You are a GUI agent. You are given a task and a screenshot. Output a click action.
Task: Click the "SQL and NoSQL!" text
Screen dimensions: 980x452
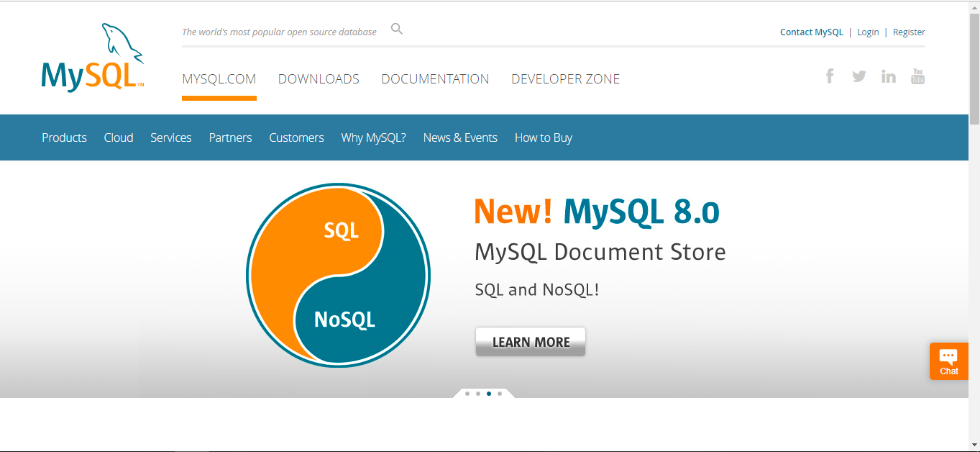tap(537, 290)
